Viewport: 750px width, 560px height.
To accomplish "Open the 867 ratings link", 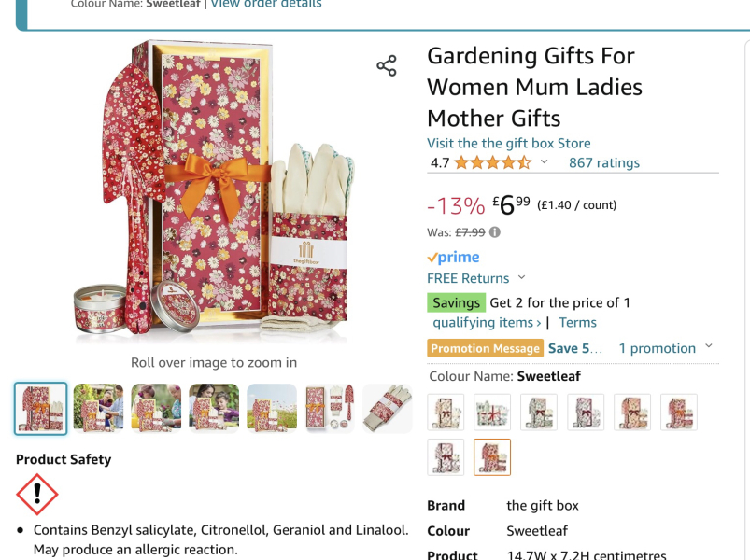I will coord(604,163).
